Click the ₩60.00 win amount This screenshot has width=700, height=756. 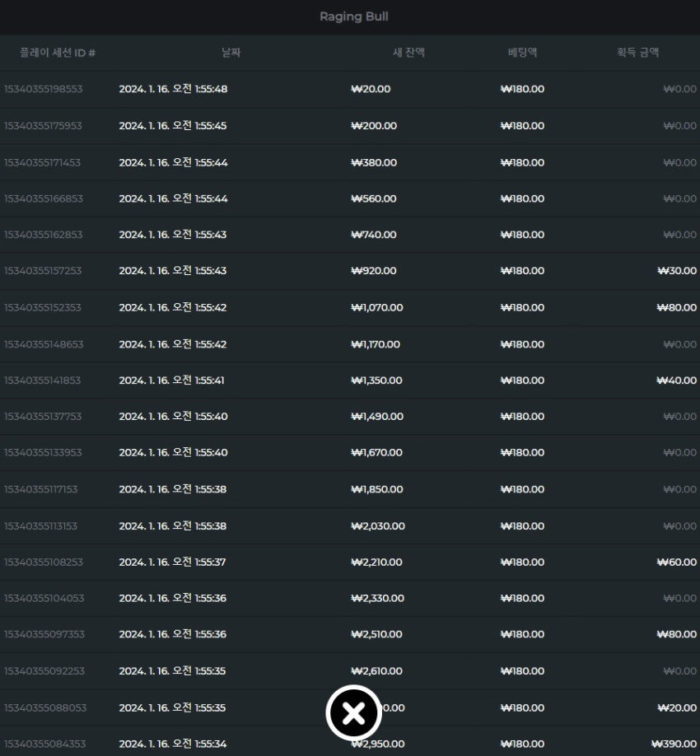(x=677, y=562)
